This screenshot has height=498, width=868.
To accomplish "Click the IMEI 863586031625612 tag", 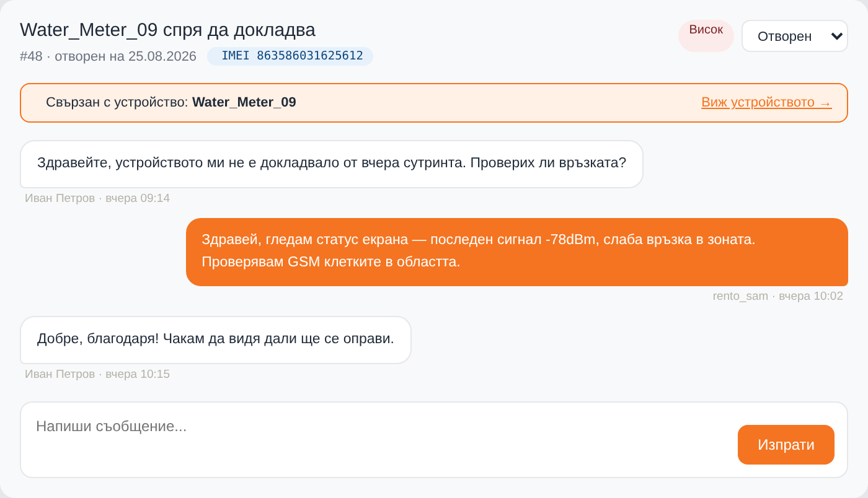I will coord(290,56).
